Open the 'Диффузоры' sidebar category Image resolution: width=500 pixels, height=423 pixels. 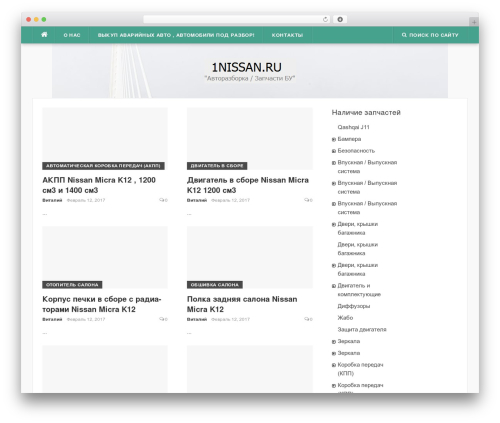pos(354,306)
